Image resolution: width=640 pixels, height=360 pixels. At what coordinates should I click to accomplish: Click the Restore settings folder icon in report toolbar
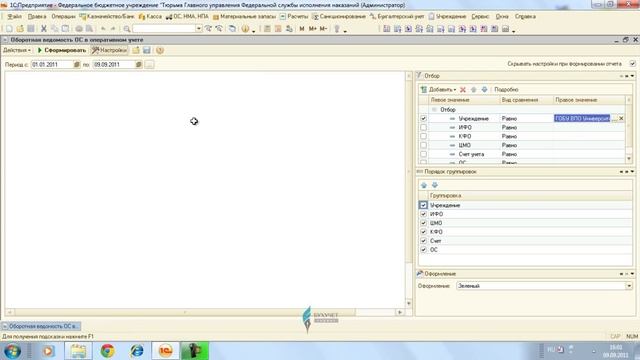(x=136, y=50)
